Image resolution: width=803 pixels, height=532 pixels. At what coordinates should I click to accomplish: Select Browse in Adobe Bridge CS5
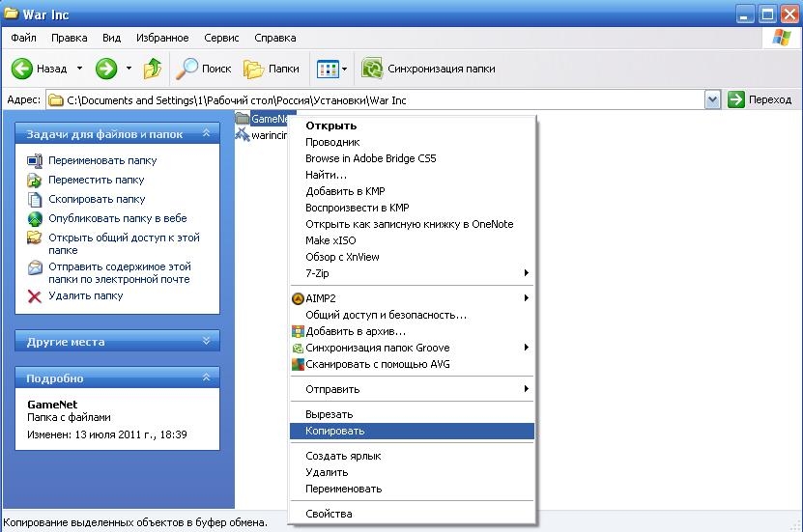coord(412,158)
